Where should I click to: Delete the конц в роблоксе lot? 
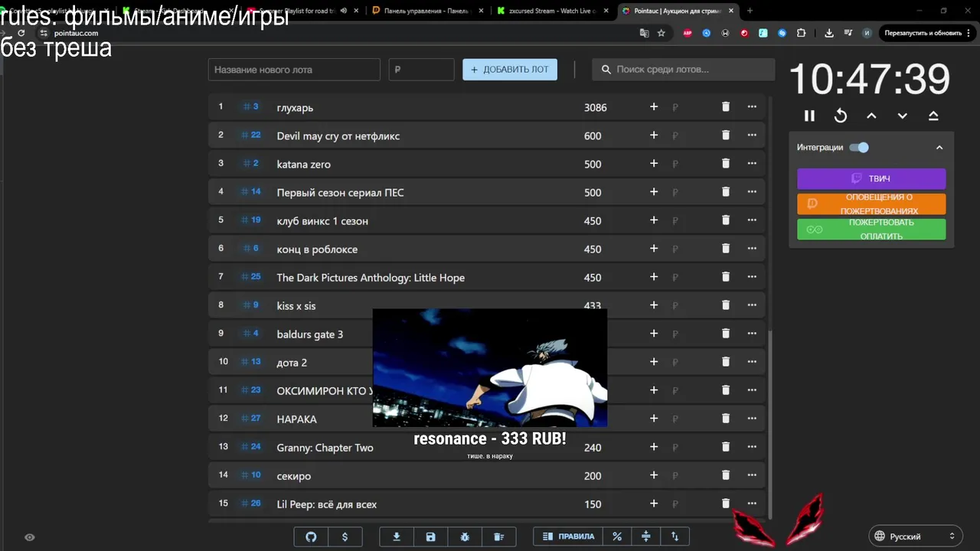tap(726, 249)
